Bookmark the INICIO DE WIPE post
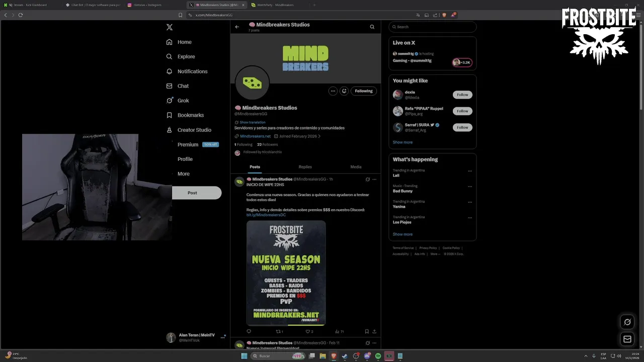 (367, 332)
